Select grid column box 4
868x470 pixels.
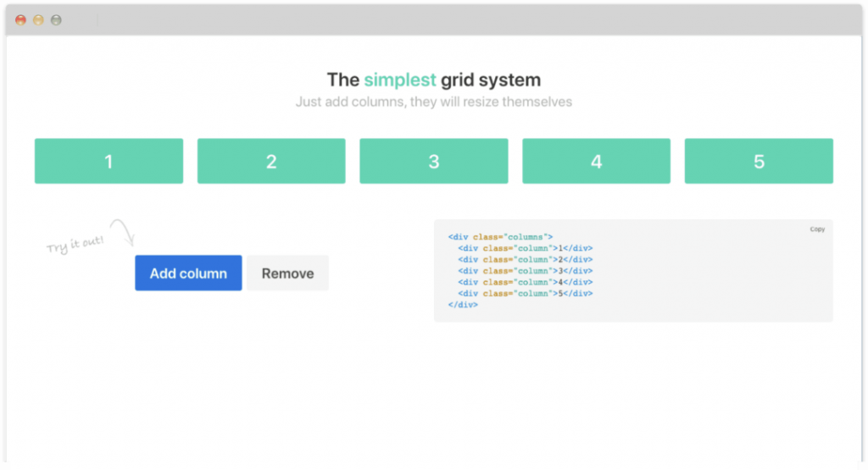click(x=596, y=161)
